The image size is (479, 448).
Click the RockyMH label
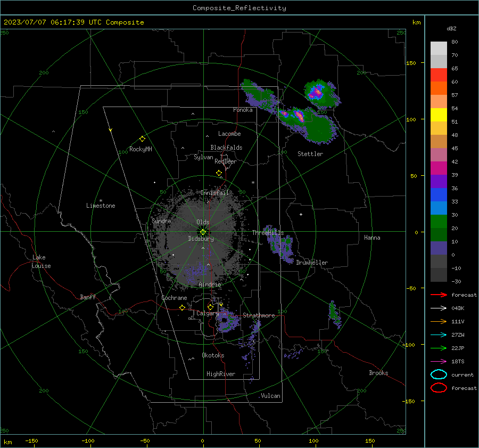click(141, 149)
